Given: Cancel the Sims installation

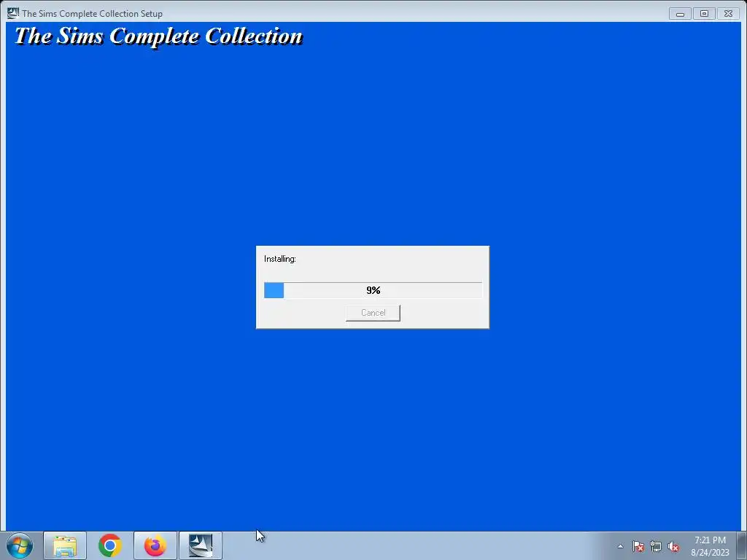Looking at the screenshot, I should click(373, 313).
